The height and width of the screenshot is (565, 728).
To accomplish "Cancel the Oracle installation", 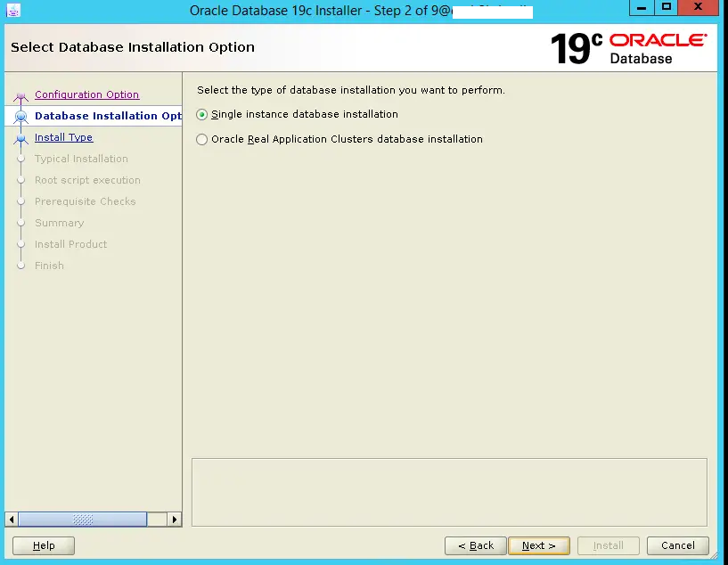I will [x=678, y=545].
